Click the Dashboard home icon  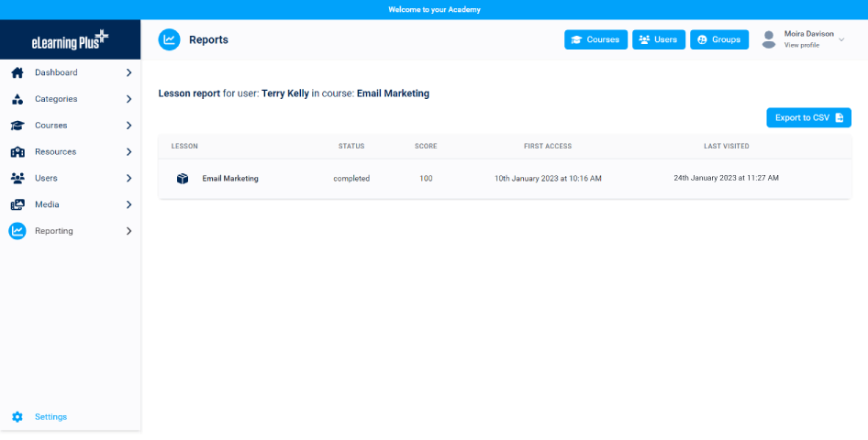[x=17, y=72]
